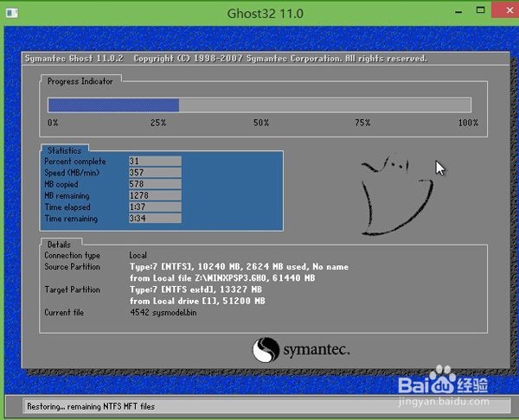The height and width of the screenshot is (420, 519).
Task: Click source partition line 'Type:7 [NTFS], 10240 MB'
Action: pyautogui.click(x=239, y=266)
